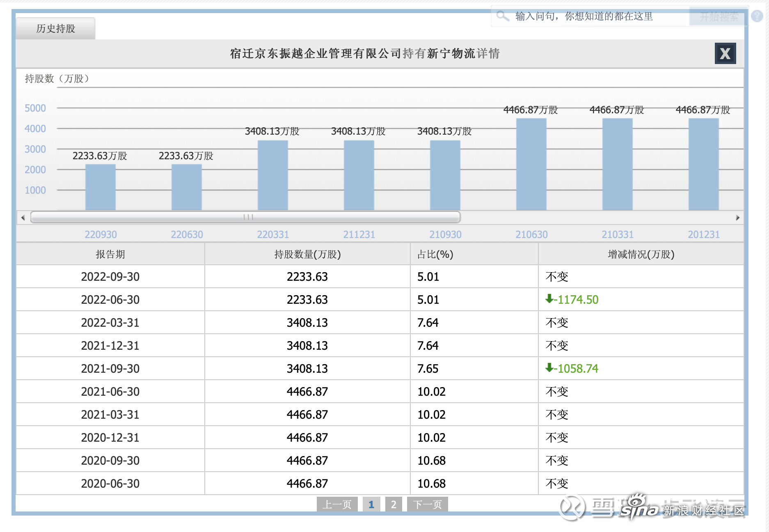Click the -1058.74 decrease value
The width and height of the screenshot is (769, 532).
pos(576,369)
